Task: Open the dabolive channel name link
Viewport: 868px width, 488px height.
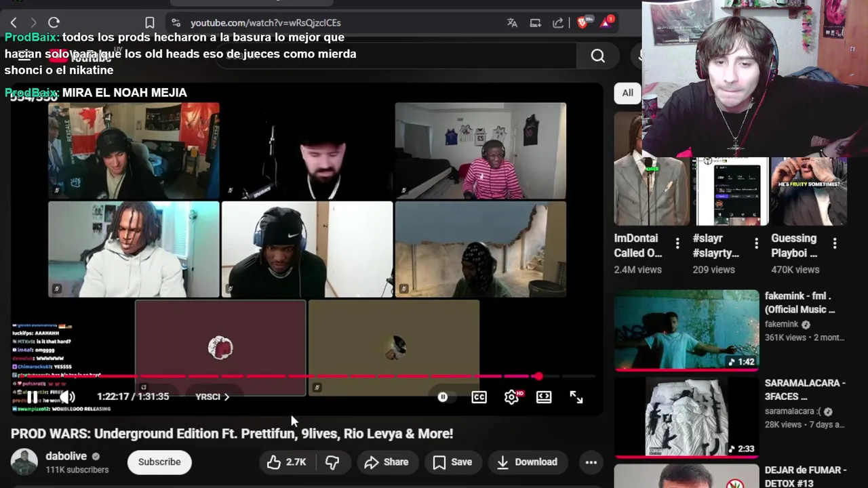Action: pyautogui.click(x=66, y=456)
